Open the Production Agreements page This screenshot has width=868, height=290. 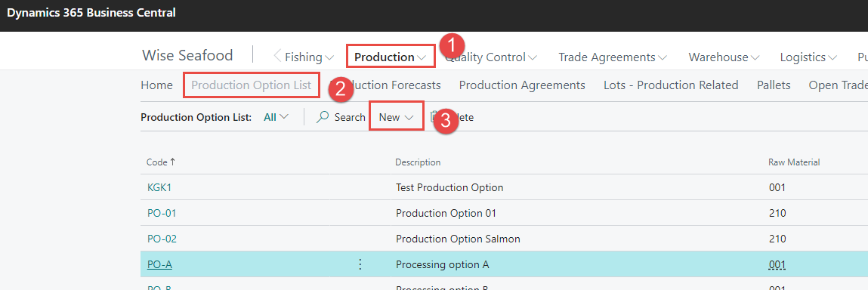pyautogui.click(x=522, y=85)
